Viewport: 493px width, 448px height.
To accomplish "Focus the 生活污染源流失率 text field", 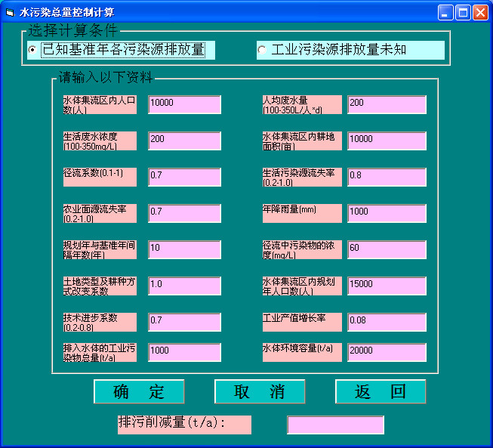I will click(x=387, y=177).
